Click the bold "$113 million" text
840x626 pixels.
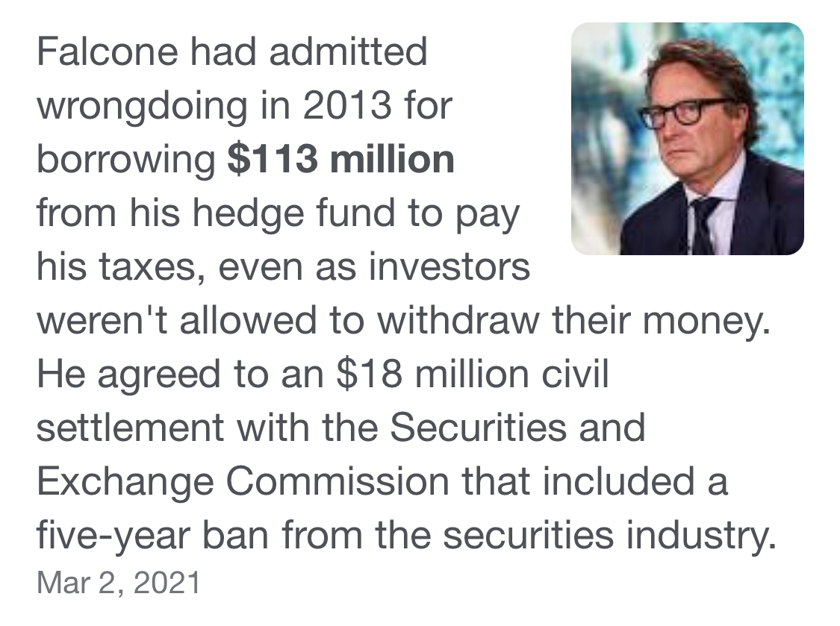pos(340,160)
